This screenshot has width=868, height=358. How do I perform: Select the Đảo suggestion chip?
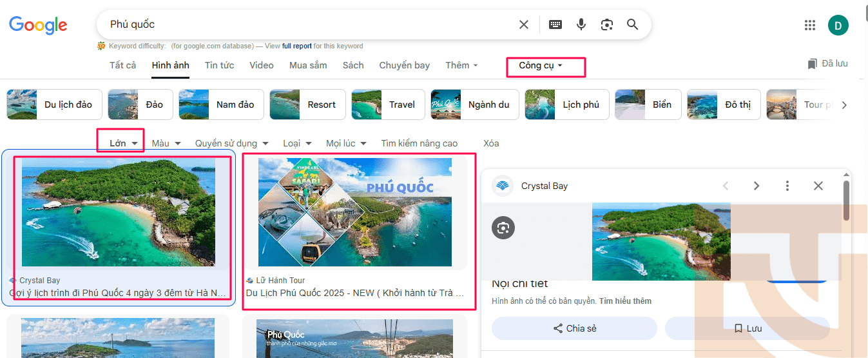point(140,104)
